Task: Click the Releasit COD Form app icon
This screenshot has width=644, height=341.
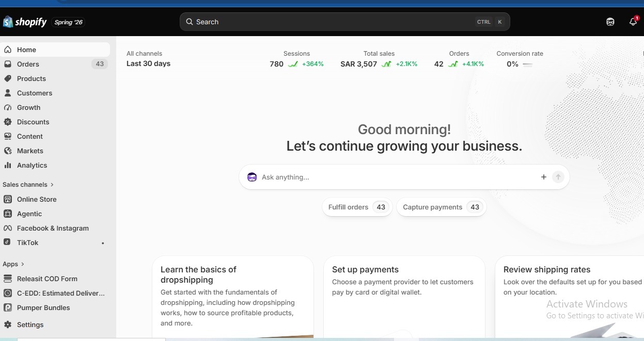Action: pos(8,279)
